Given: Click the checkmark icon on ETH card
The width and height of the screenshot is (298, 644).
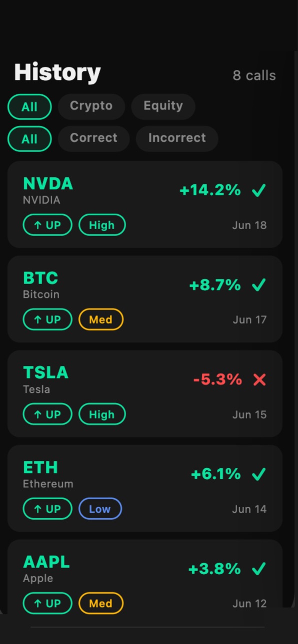Looking at the screenshot, I should (258, 474).
